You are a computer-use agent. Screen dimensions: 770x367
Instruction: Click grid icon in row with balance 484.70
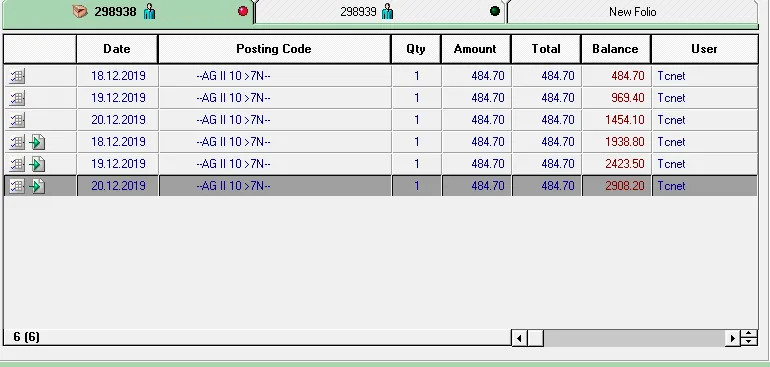click(x=17, y=77)
